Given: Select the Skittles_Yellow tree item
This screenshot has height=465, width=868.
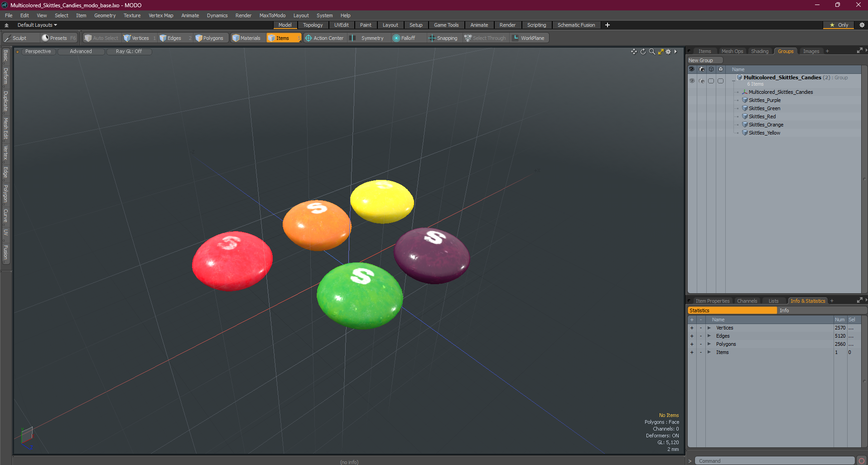Looking at the screenshot, I should point(764,133).
